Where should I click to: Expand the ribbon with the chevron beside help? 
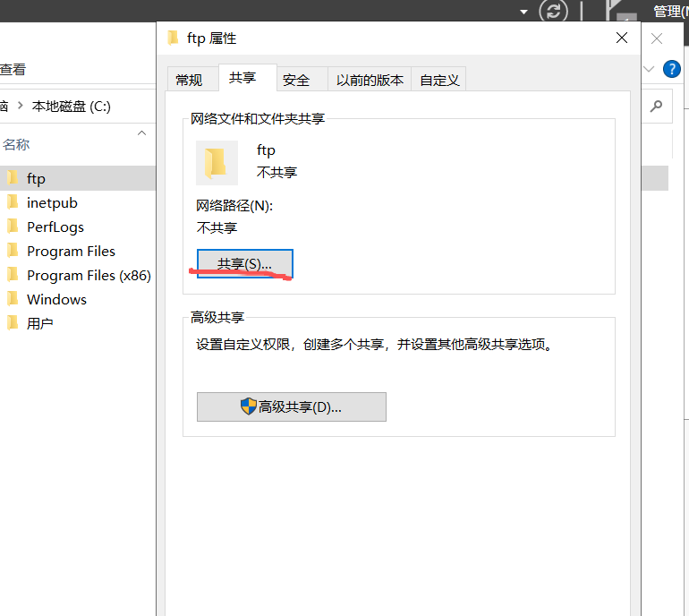tap(650, 69)
